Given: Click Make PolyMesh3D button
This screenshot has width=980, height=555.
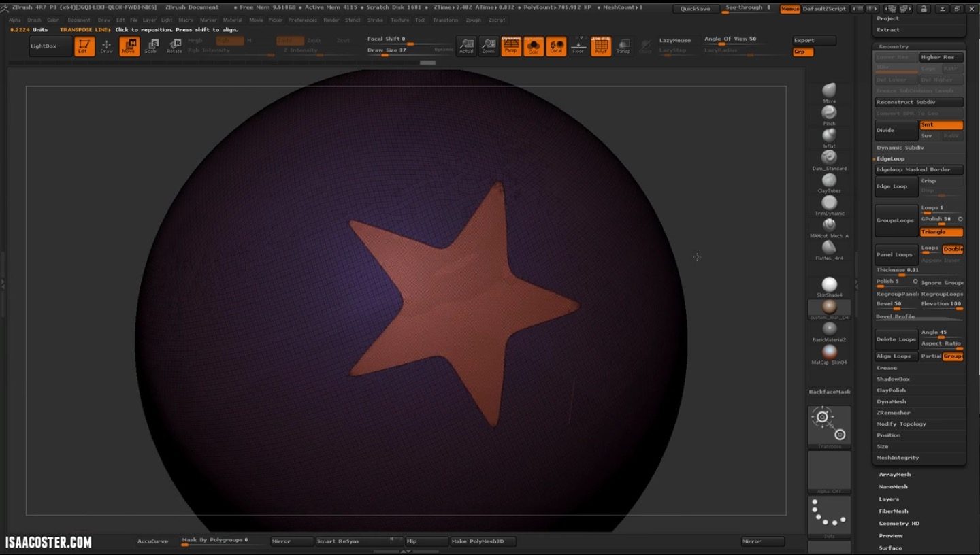Looking at the screenshot, I should (x=483, y=541).
